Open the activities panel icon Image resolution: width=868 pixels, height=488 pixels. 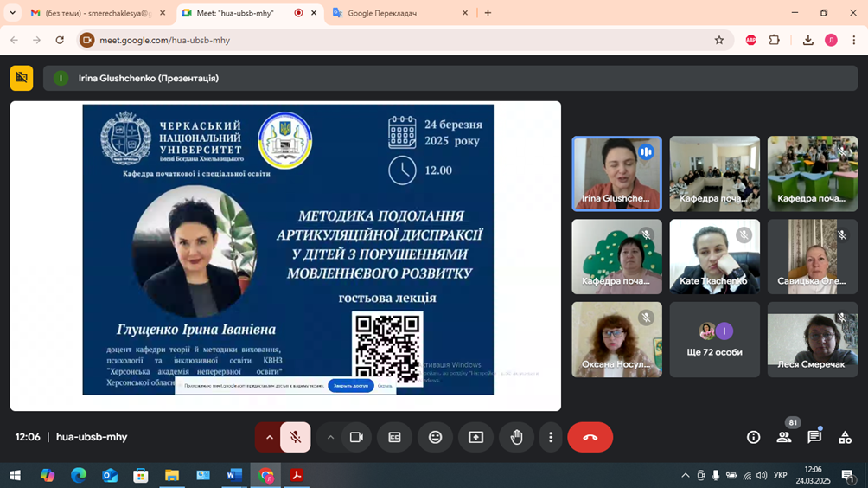click(845, 438)
